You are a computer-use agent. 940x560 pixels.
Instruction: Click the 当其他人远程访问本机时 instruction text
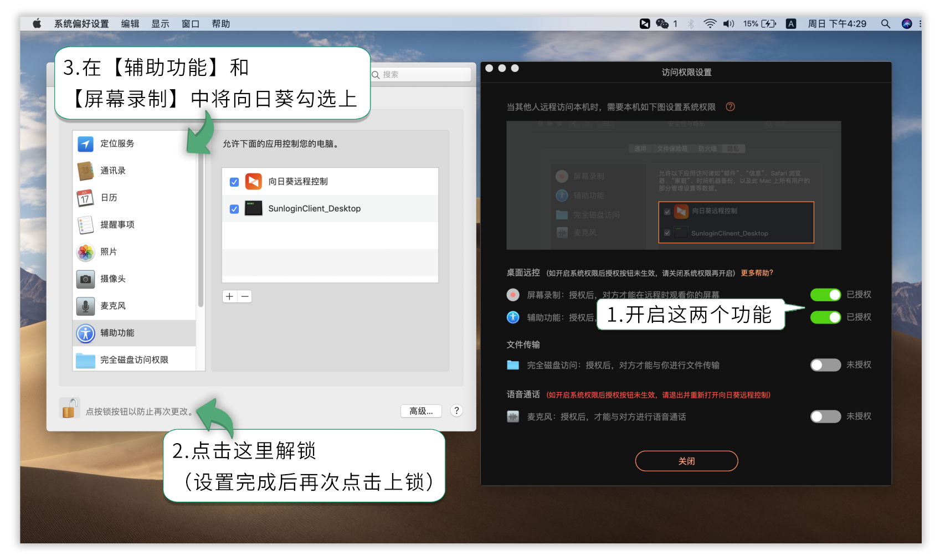pyautogui.click(x=611, y=107)
